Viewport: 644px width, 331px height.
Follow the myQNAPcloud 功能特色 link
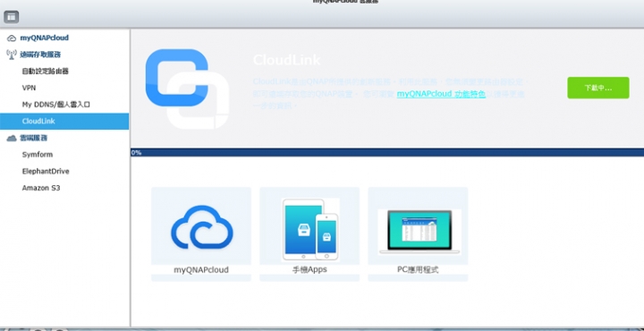click(441, 94)
